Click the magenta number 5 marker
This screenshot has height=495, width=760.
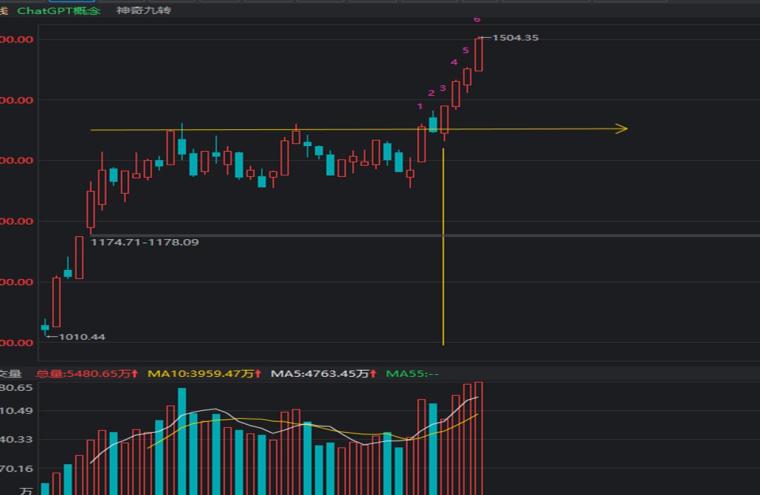pyautogui.click(x=466, y=50)
